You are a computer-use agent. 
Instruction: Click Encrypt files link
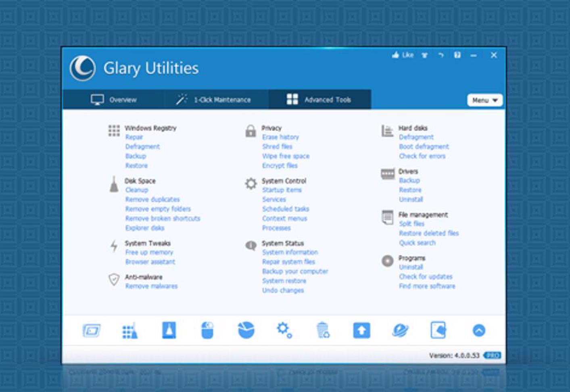(280, 166)
